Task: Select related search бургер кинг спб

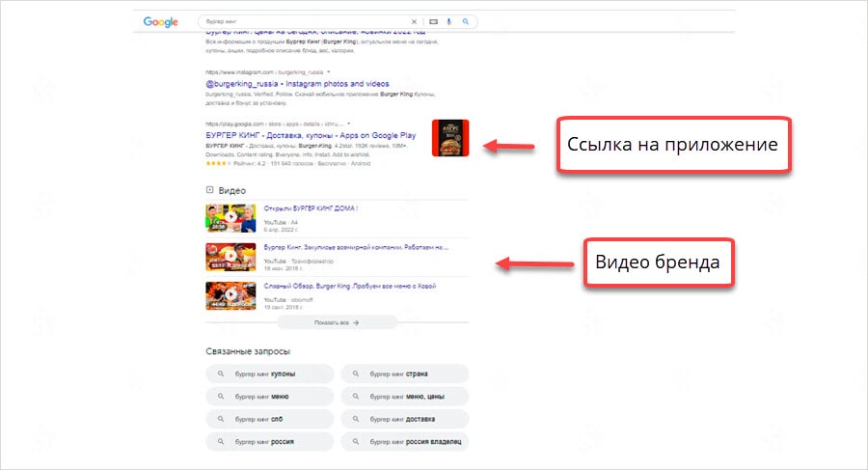Action: [x=270, y=419]
